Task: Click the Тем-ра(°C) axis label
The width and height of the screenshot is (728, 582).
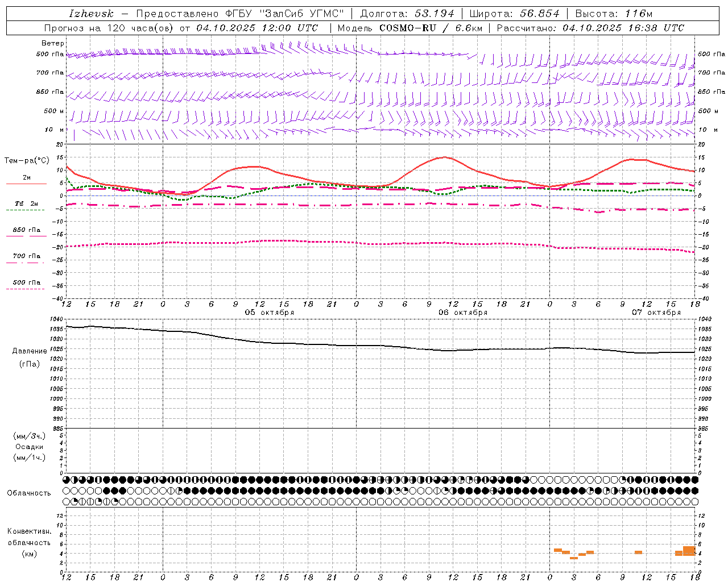Action: point(27,161)
